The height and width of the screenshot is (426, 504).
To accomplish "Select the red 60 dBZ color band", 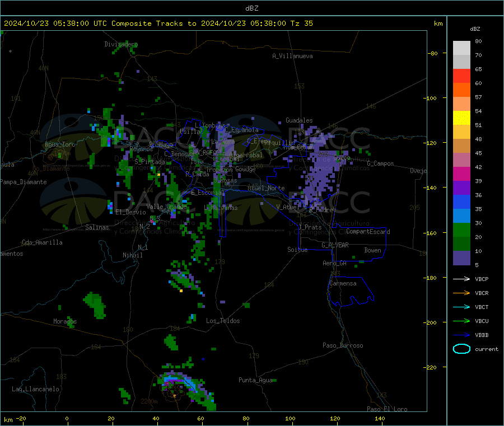I will [x=461, y=76].
